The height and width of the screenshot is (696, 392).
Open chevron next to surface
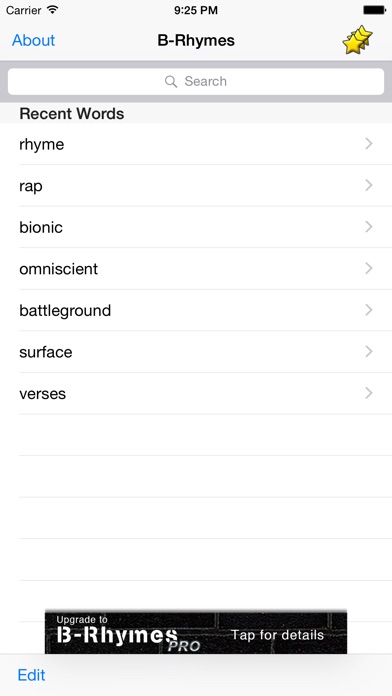[368, 352]
